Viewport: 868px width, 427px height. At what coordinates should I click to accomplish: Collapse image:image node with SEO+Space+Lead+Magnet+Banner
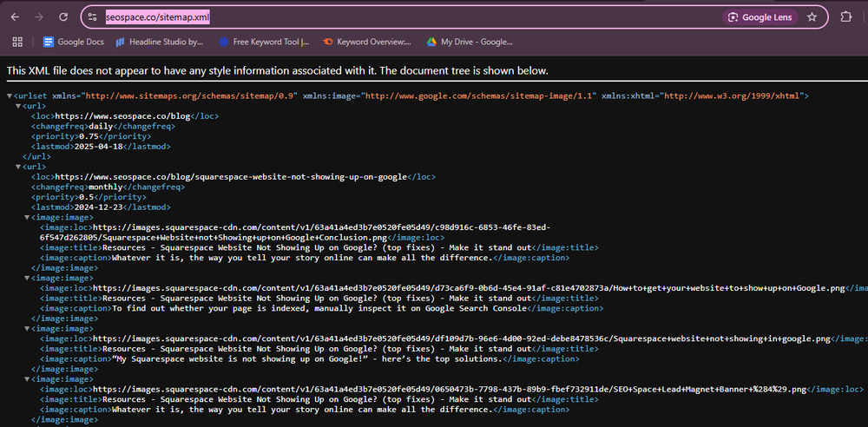[x=27, y=379]
